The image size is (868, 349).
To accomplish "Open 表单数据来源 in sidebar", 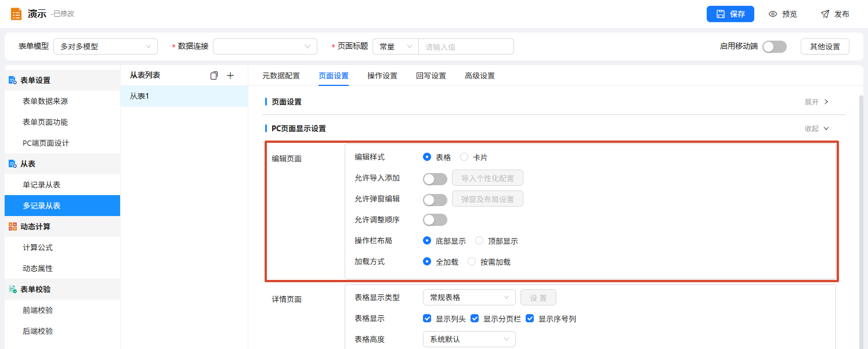I will coord(62,101).
